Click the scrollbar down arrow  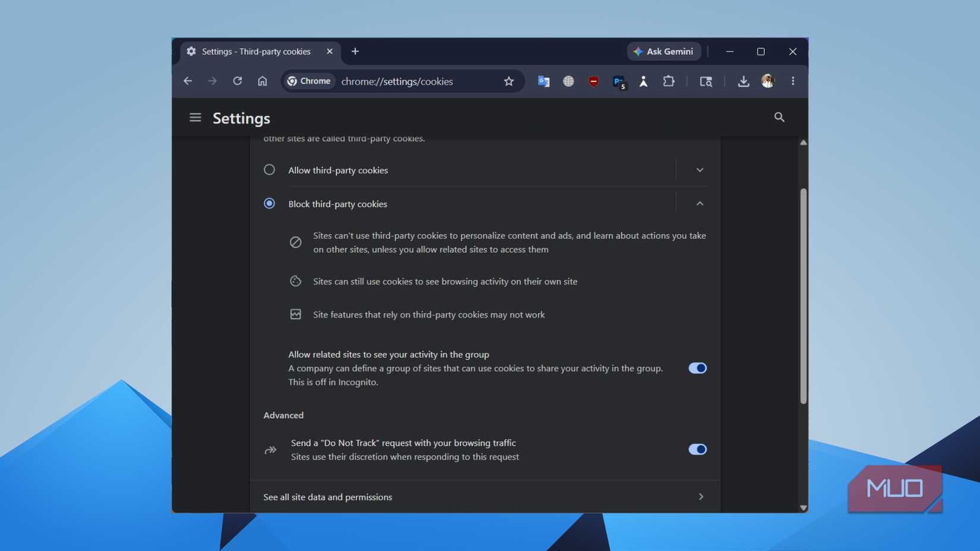803,508
